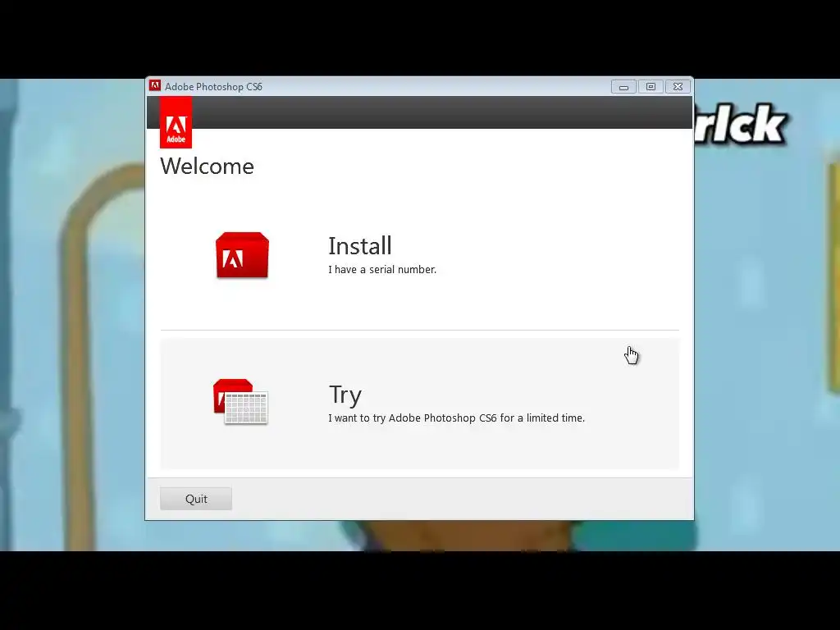Choose the Try heading
The width and height of the screenshot is (840, 630).
coord(345,395)
